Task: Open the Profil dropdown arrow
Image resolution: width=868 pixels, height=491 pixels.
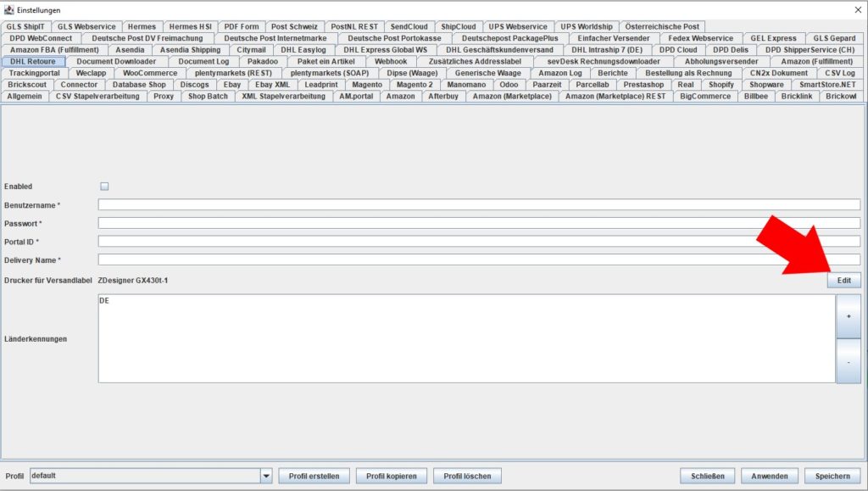Action: pos(266,476)
